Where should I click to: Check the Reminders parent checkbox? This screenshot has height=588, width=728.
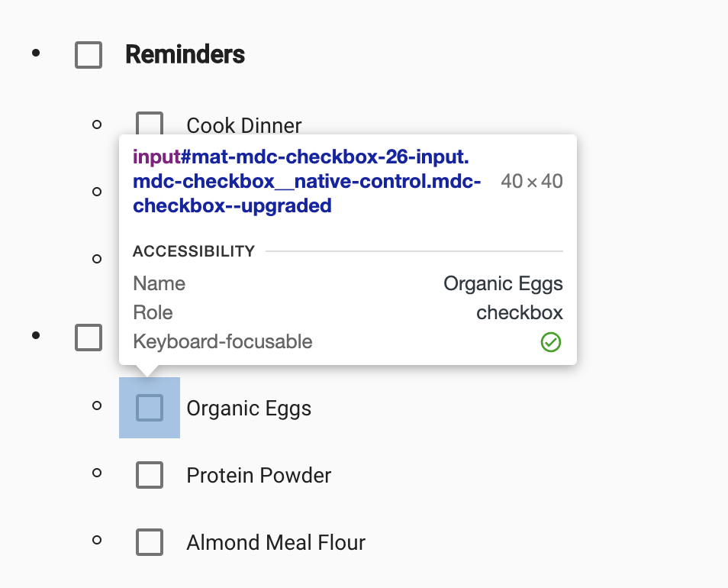(89, 55)
